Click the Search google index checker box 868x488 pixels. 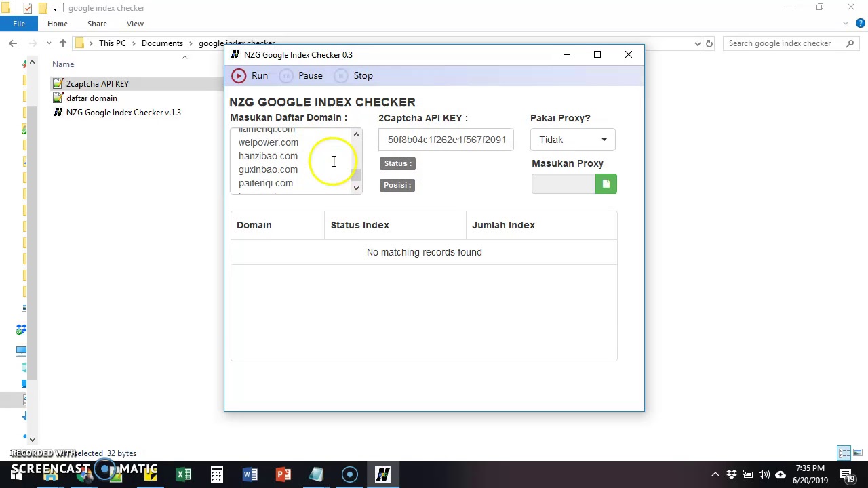pyautogui.click(x=791, y=43)
